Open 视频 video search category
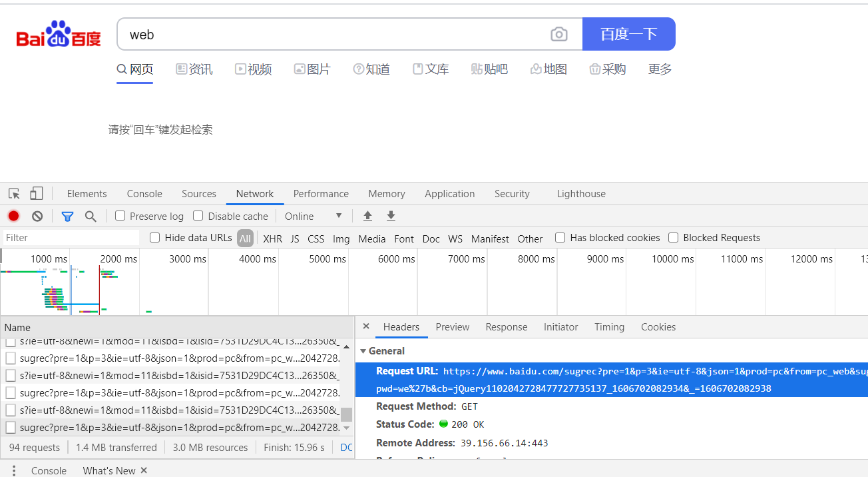Viewport: 868px width, 477px height. pyautogui.click(x=253, y=69)
